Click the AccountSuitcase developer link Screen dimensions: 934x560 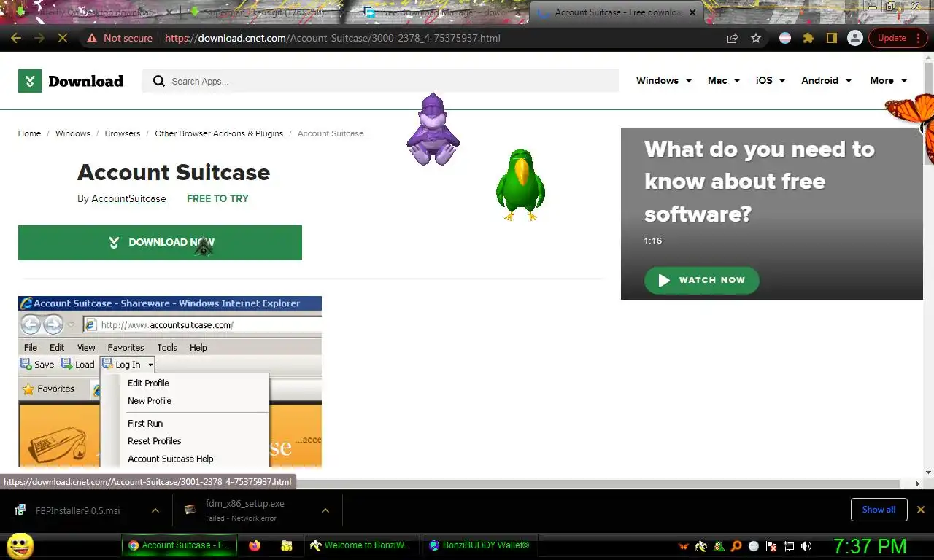(x=128, y=198)
